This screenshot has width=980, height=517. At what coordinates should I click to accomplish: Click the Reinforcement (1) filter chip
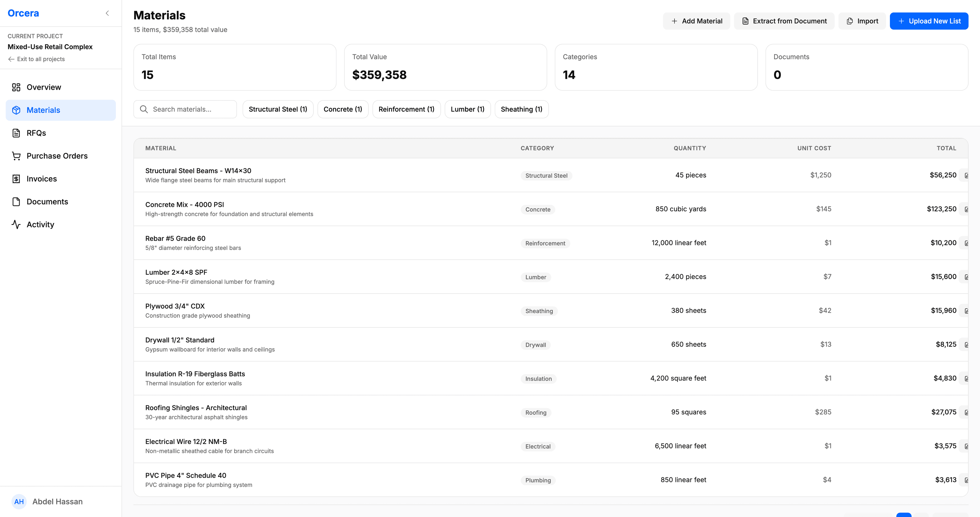pos(406,109)
